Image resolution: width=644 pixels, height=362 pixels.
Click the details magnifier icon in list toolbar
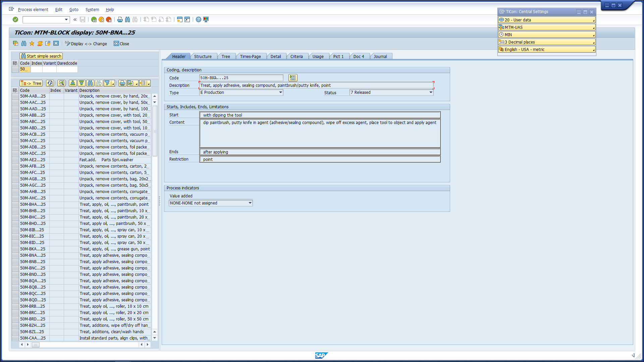[61, 83]
